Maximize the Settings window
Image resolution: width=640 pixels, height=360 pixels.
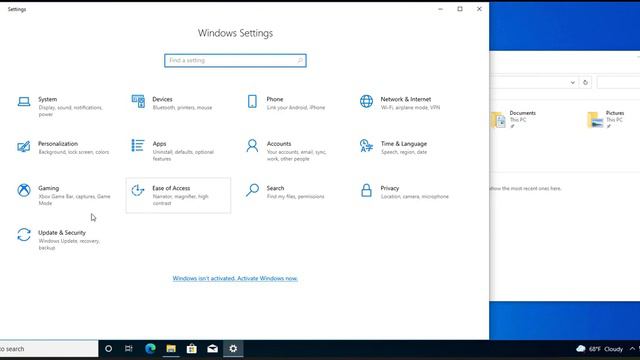point(460,9)
